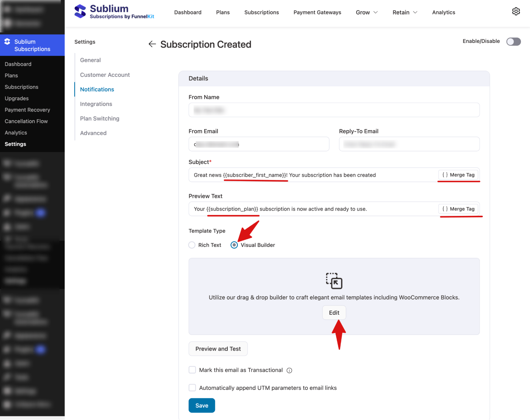Open Analytics in top navigation
This screenshot has width=530, height=420.
click(x=444, y=12)
